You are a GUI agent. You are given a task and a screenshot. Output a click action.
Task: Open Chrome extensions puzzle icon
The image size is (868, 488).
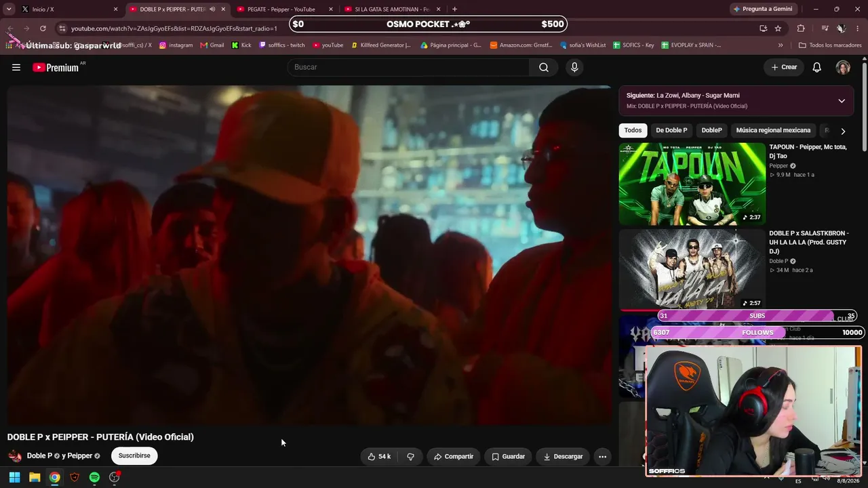point(801,28)
